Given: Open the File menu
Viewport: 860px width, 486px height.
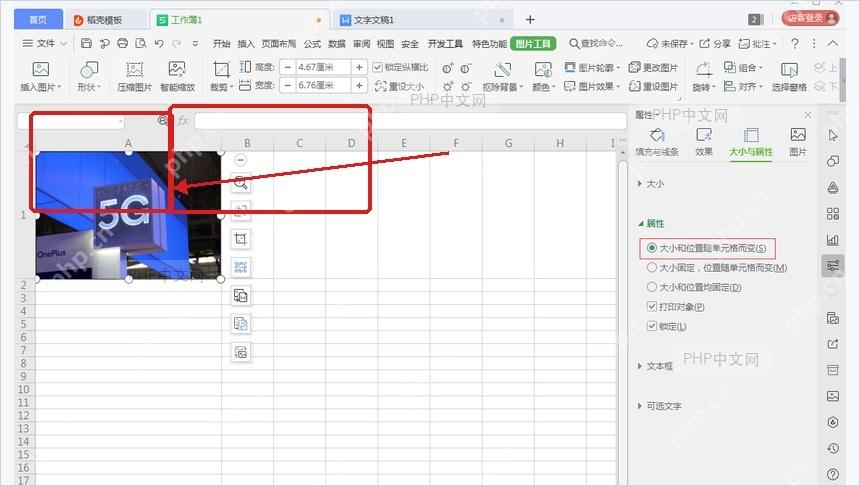Looking at the screenshot, I should tap(44, 43).
